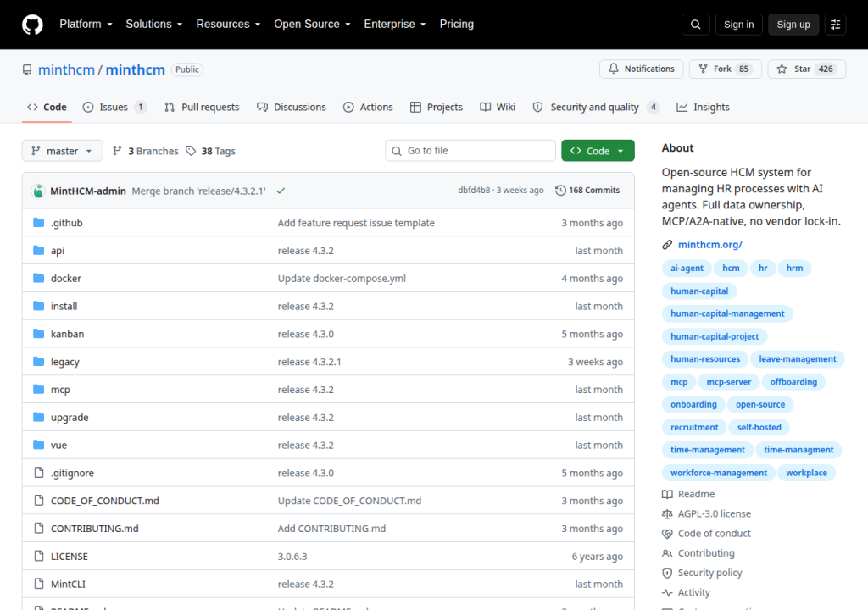The width and height of the screenshot is (868, 610).
Task: Expand the Enterprise menu
Action: (x=395, y=25)
